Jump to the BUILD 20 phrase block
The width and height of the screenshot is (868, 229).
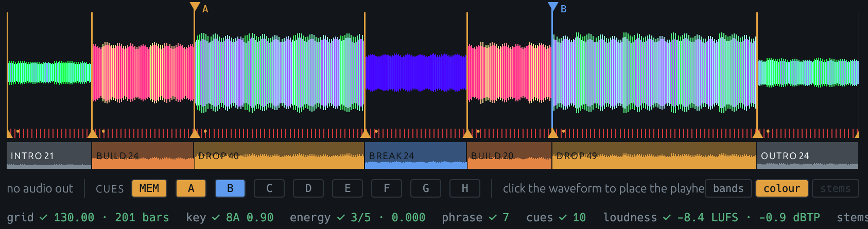(510, 155)
